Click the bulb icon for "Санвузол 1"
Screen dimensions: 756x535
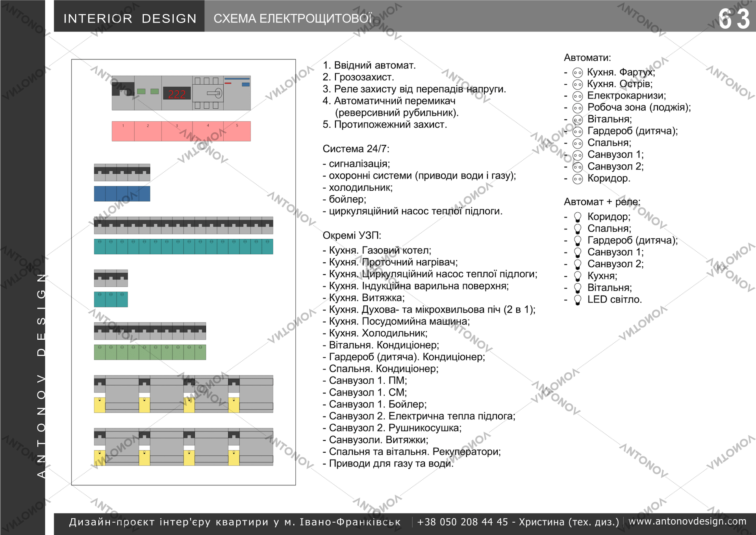click(578, 253)
